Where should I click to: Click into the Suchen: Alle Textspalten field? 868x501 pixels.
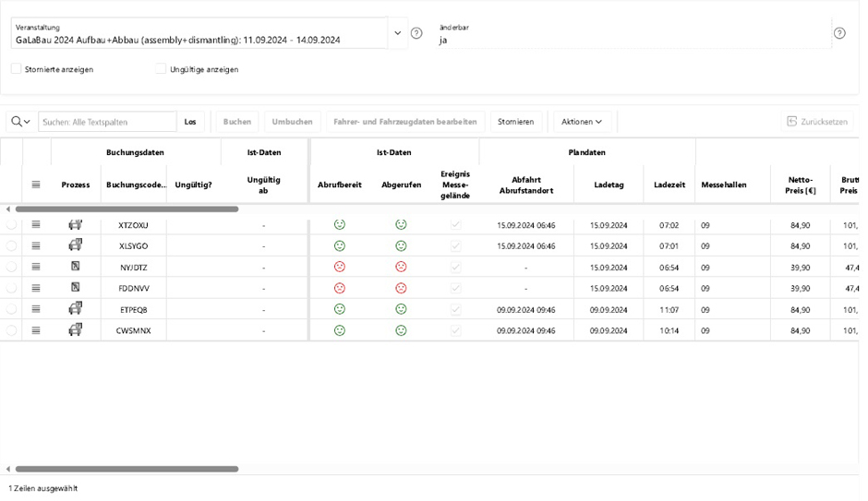click(x=107, y=122)
